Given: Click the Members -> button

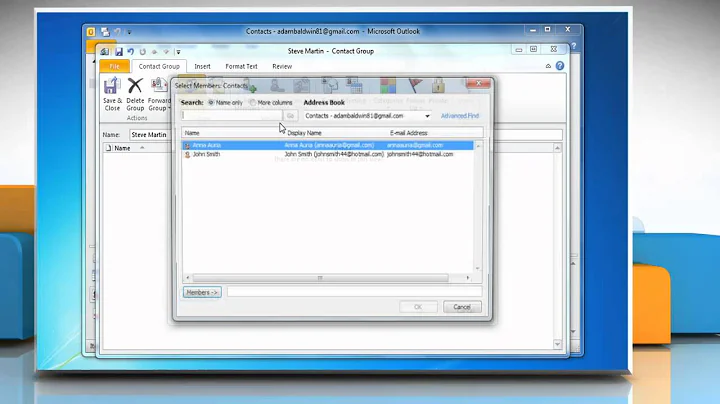Looking at the screenshot, I should (x=202, y=292).
